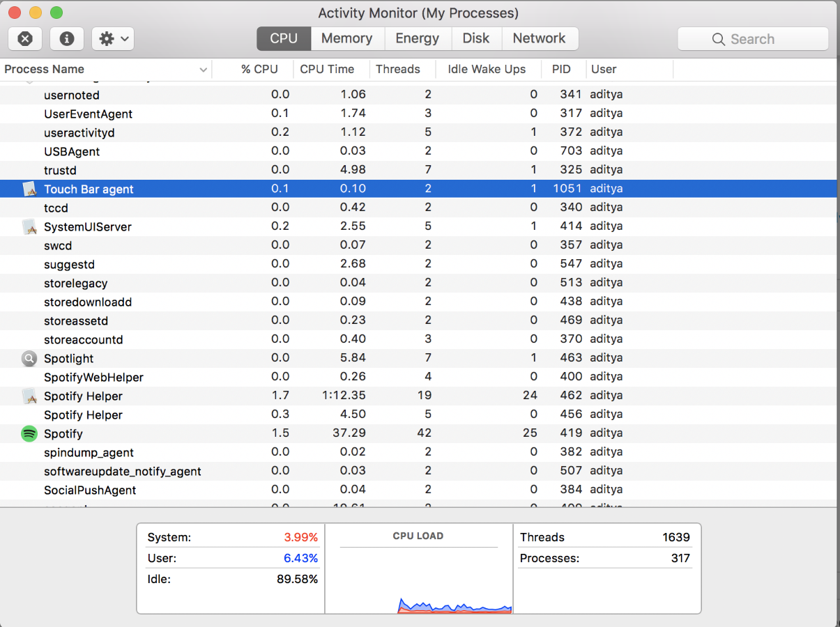Sort by Threads column header
Screen dimensions: 840x627
398,69
